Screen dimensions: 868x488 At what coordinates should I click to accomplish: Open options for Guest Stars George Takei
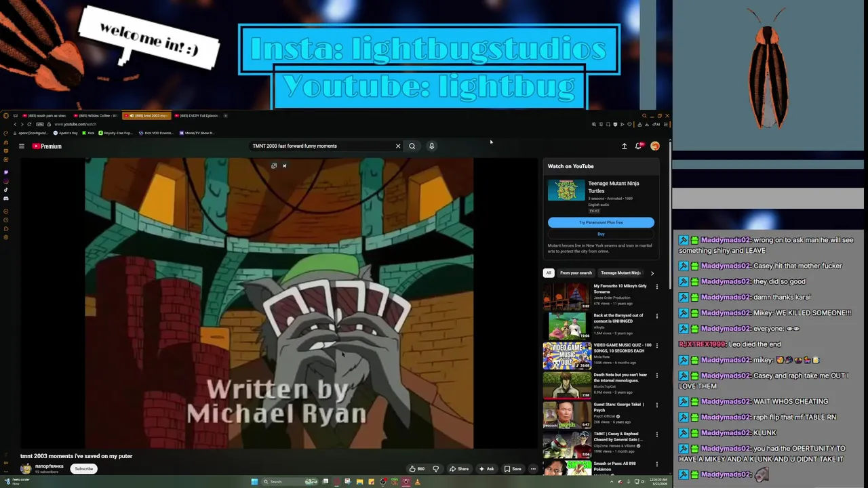pos(656,405)
